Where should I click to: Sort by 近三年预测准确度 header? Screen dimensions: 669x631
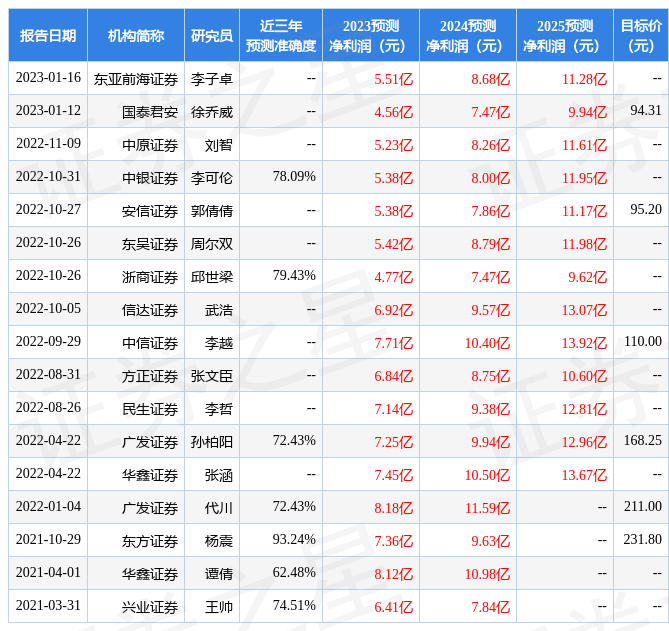[280, 36]
